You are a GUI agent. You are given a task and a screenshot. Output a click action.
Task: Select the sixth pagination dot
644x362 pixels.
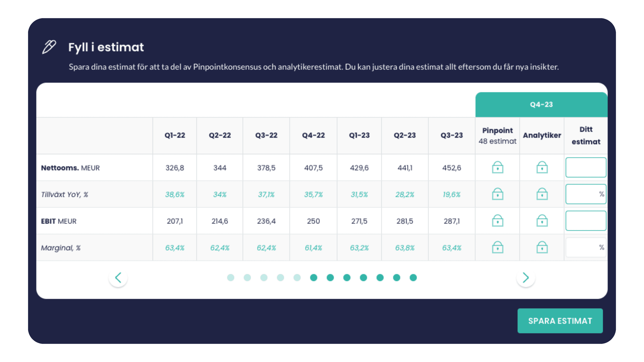coord(313,278)
